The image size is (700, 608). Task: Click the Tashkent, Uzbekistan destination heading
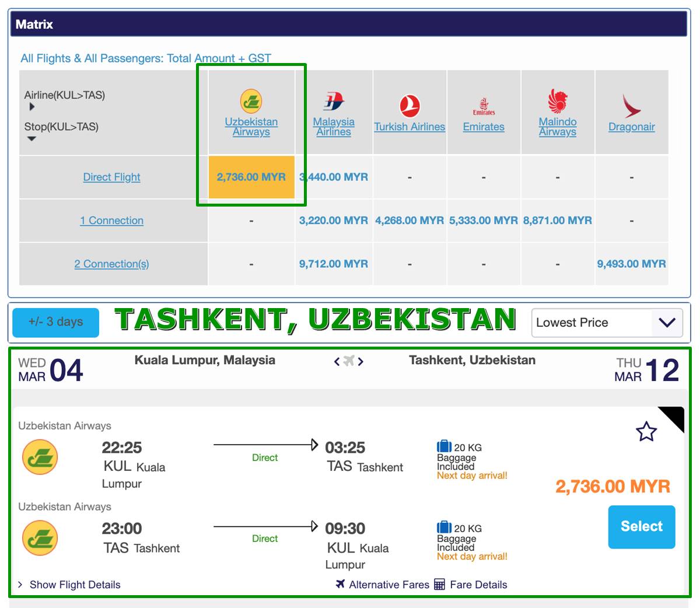coord(473,360)
